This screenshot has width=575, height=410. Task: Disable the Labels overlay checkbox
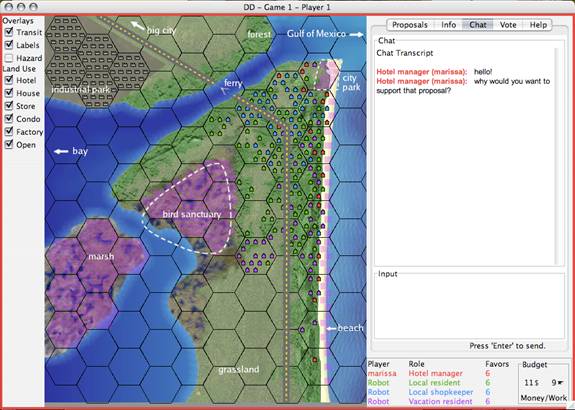[x=9, y=45]
